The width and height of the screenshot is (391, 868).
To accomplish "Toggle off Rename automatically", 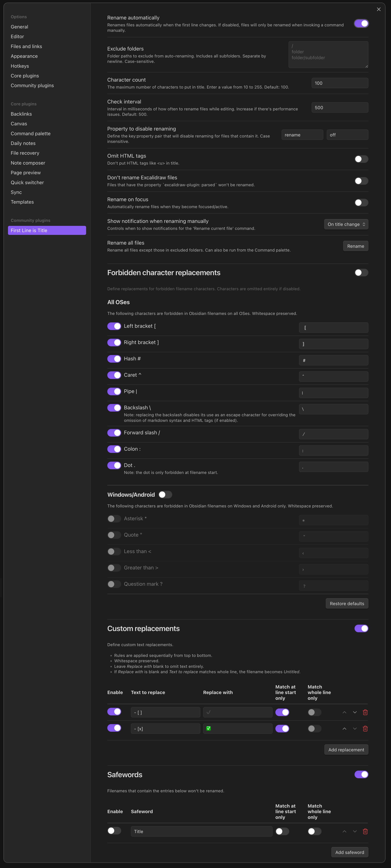I will coord(361,23).
